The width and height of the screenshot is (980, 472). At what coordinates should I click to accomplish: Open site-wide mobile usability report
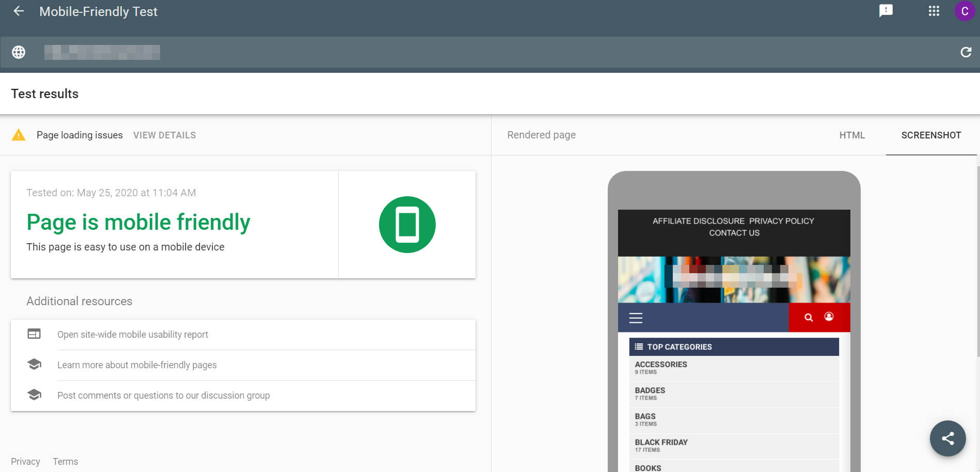pos(133,335)
